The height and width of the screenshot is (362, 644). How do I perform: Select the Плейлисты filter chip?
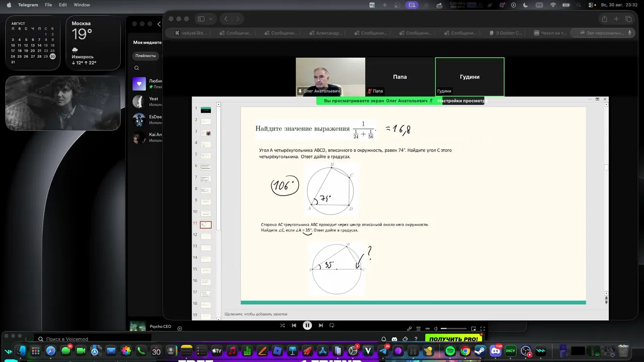pos(145,56)
